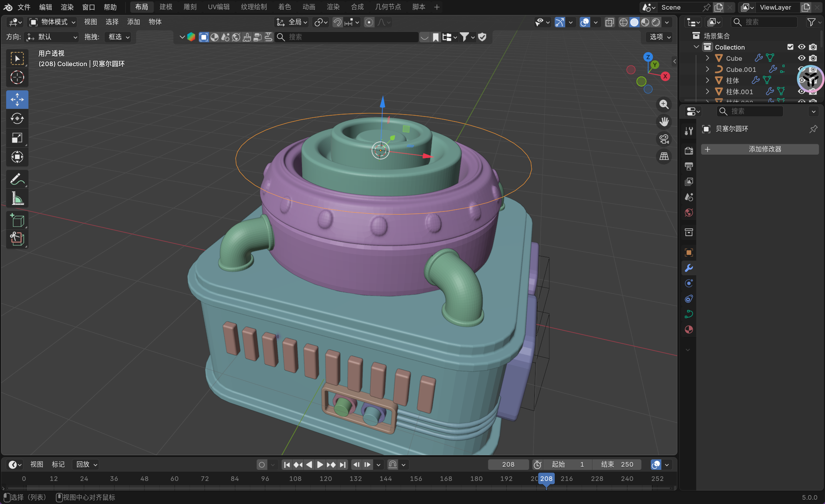Choose the Annotate pencil tool
Screen dimensions: 825x504
(17, 179)
